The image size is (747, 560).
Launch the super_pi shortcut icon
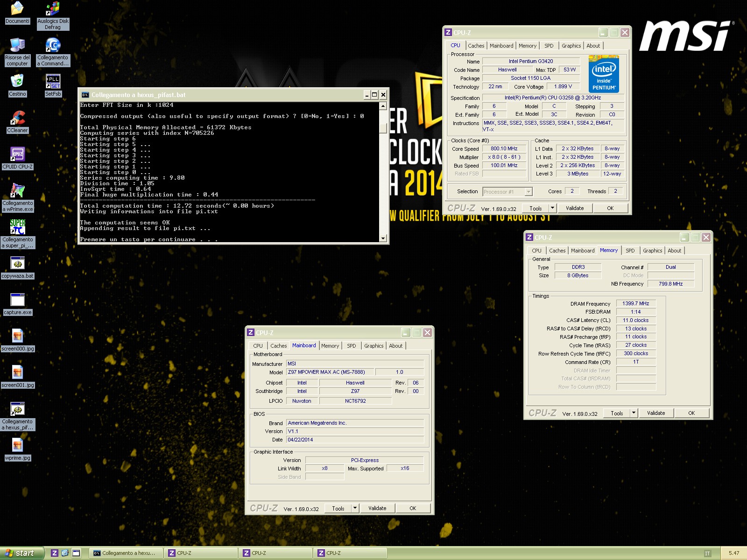pos(17,227)
